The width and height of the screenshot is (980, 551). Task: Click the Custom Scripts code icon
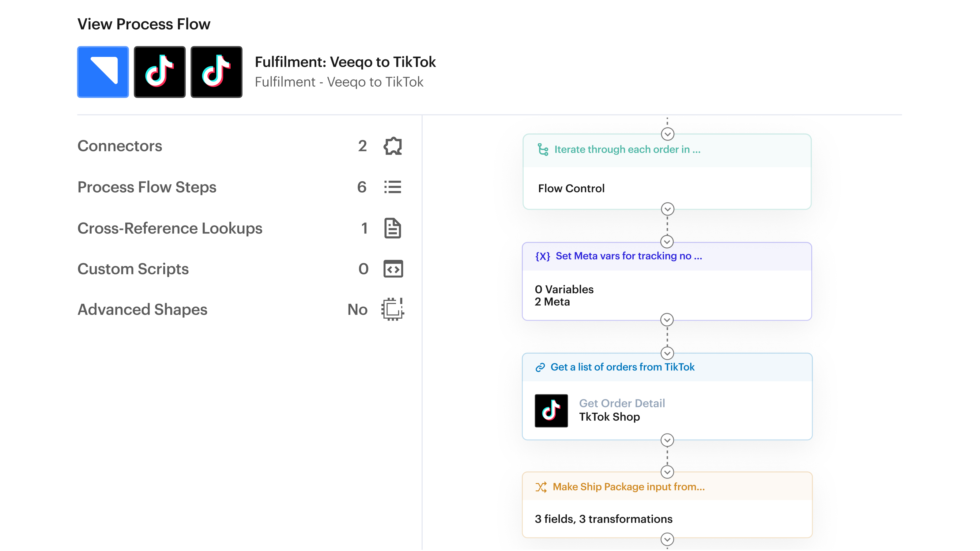pos(393,269)
